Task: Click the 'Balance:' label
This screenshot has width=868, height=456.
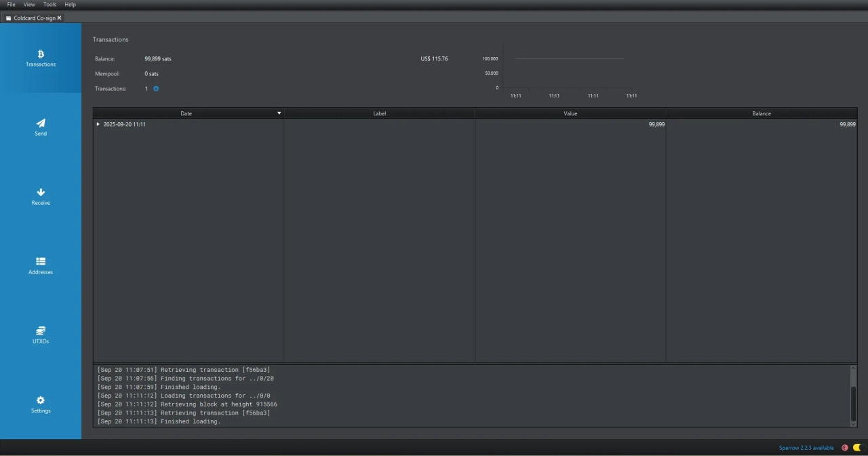Action: pyautogui.click(x=105, y=59)
